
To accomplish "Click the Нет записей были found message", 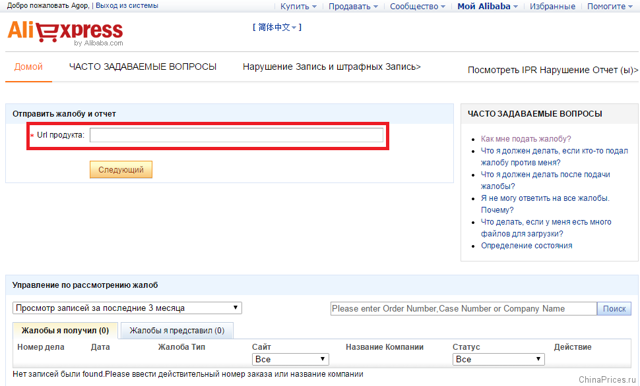I will [x=188, y=374].
